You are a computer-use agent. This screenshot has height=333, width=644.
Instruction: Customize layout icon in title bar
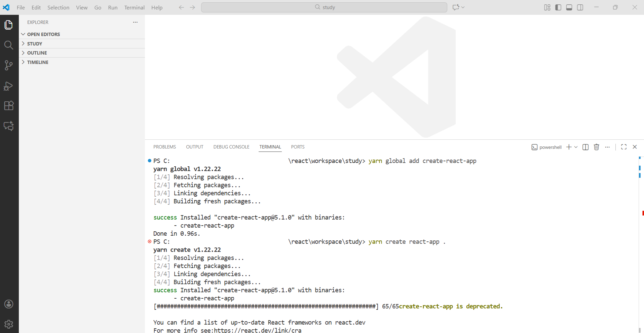tap(547, 7)
